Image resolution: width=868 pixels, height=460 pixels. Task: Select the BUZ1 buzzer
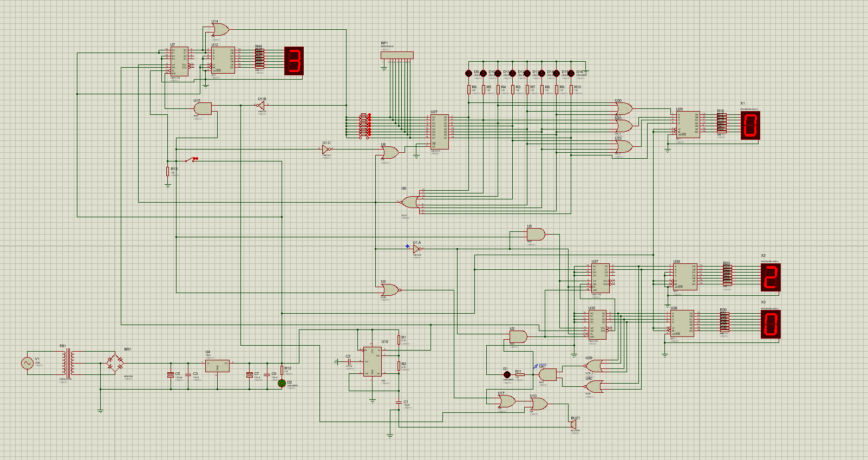point(573,424)
